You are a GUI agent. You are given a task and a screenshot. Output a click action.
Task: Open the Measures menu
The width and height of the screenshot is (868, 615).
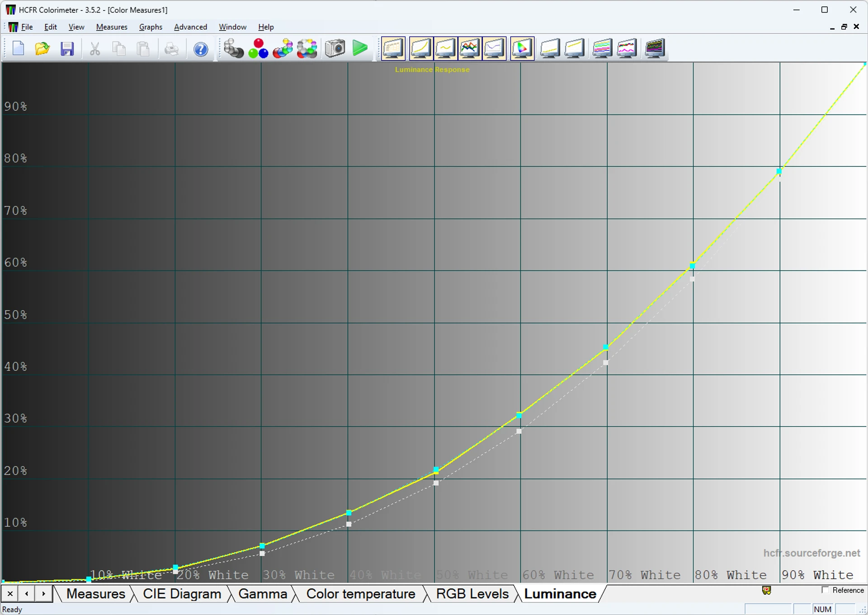pyautogui.click(x=112, y=27)
